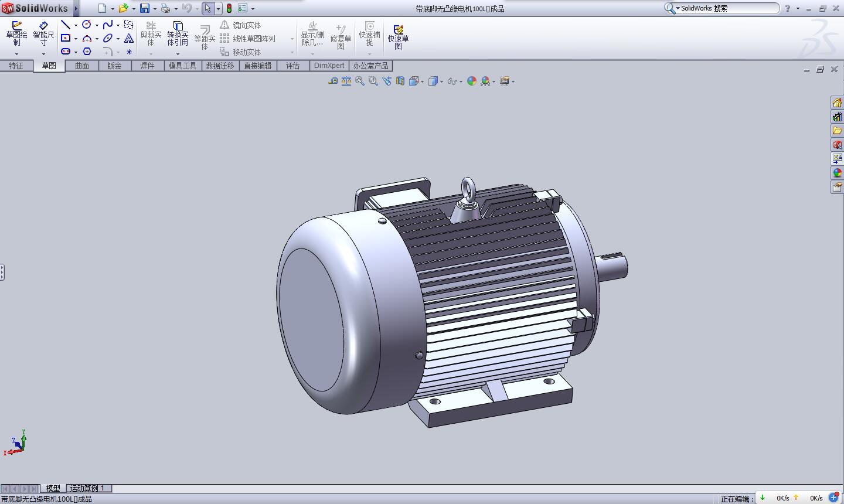Switch to the 评估 tab
844x504 pixels.
292,66
